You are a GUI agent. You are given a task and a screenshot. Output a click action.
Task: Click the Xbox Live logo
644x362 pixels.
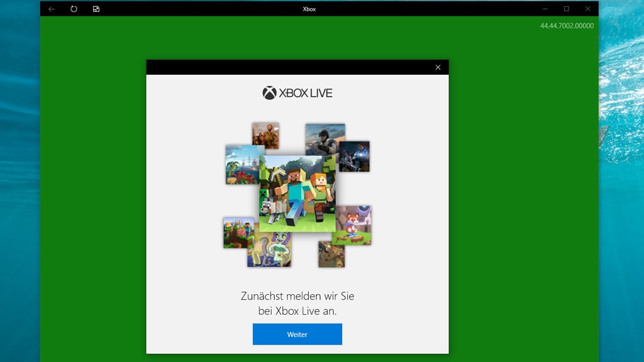pos(297,93)
